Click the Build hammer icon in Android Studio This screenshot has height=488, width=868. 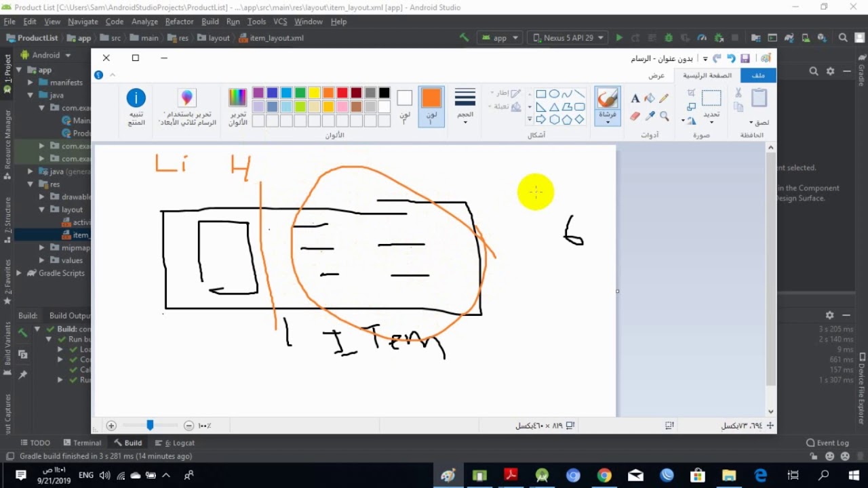(465, 38)
